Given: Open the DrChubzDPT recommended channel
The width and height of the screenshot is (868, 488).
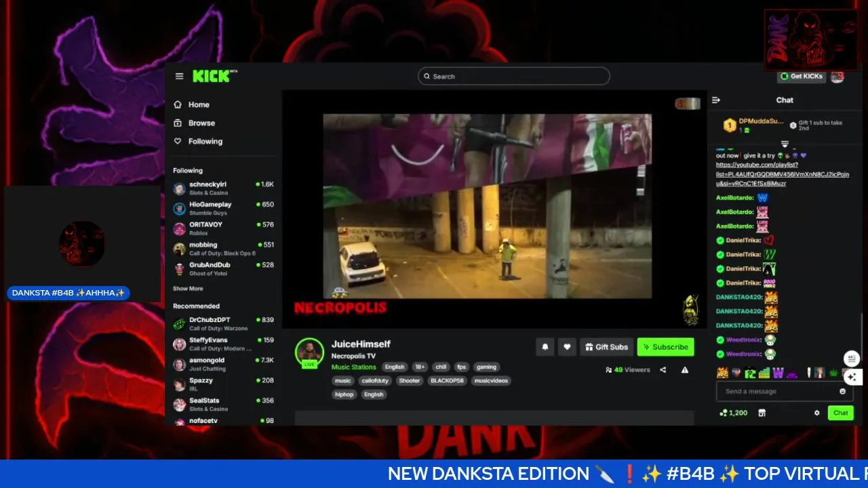Looking at the screenshot, I should [x=223, y=323].
